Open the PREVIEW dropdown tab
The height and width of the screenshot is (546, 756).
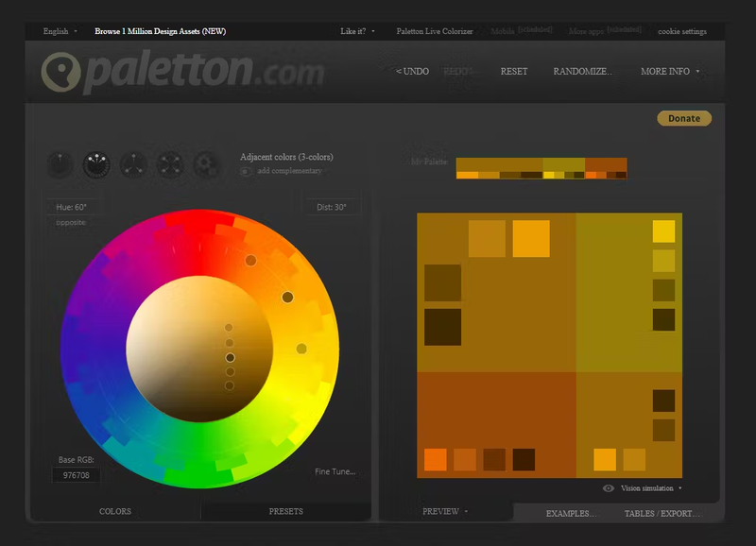click(445, 511)
